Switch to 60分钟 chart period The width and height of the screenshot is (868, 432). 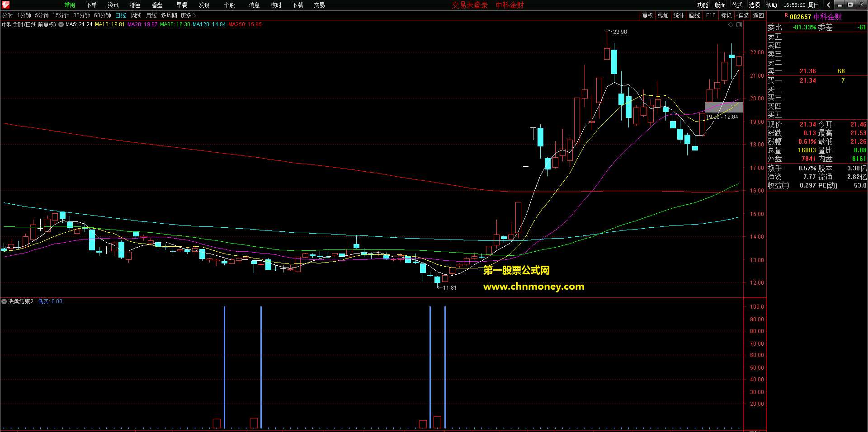(x=103, y=15)
